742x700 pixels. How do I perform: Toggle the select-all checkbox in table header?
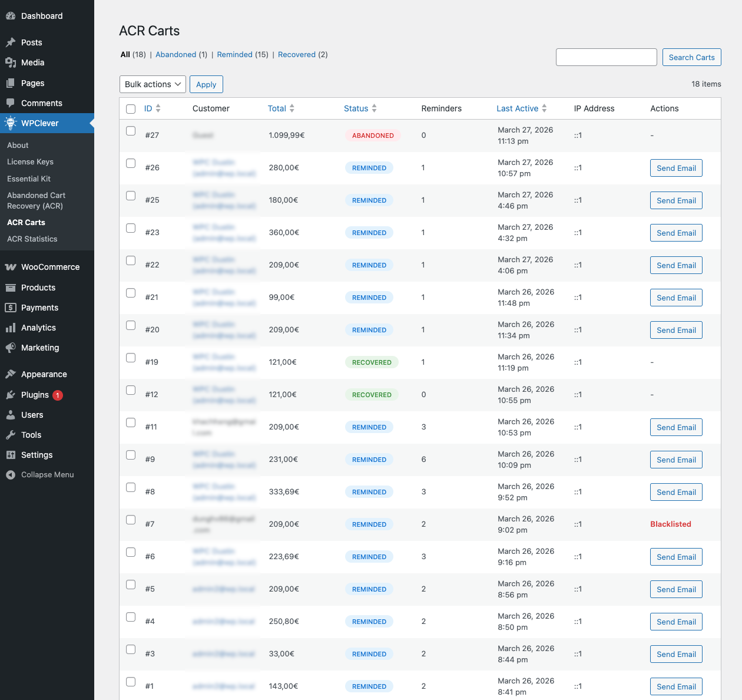click(131, 109)
